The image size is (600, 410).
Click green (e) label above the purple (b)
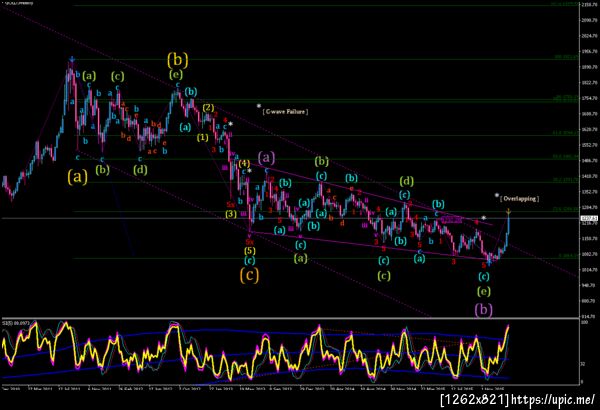[x=484, y=292]
